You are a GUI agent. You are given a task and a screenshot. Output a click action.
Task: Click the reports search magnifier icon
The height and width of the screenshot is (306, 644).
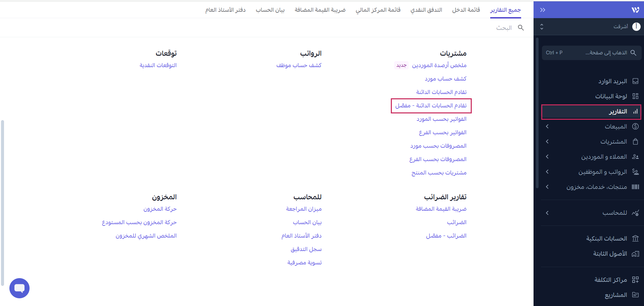[x=521, y=28]
